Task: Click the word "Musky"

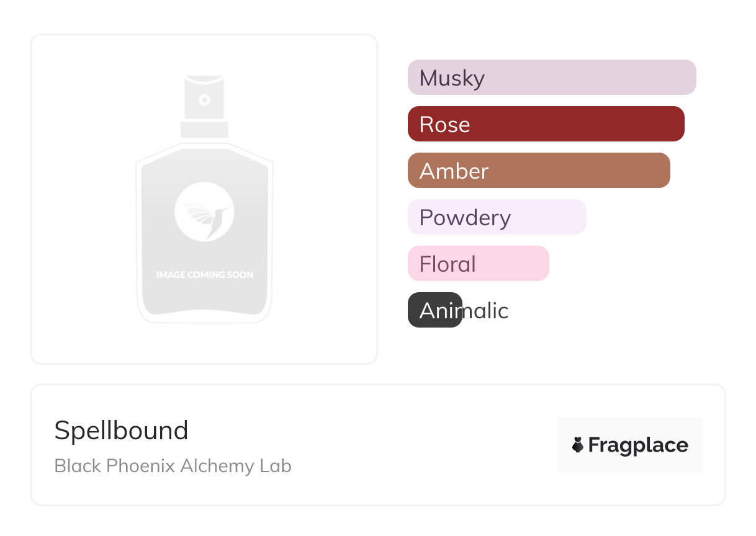Action: [x=452, y=78]
